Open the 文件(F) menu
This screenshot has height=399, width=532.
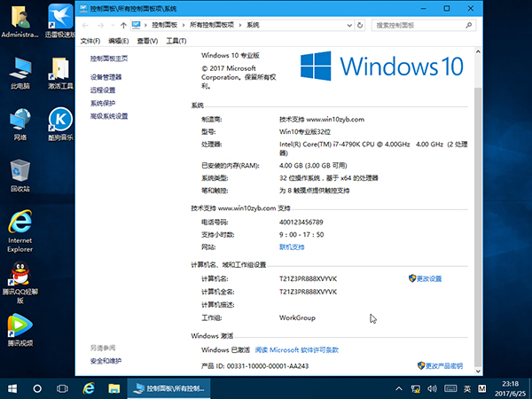click(90, 41)
